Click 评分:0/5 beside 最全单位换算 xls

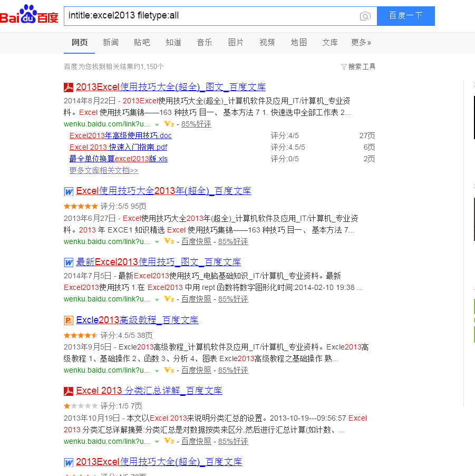click(x=285, y=159)
